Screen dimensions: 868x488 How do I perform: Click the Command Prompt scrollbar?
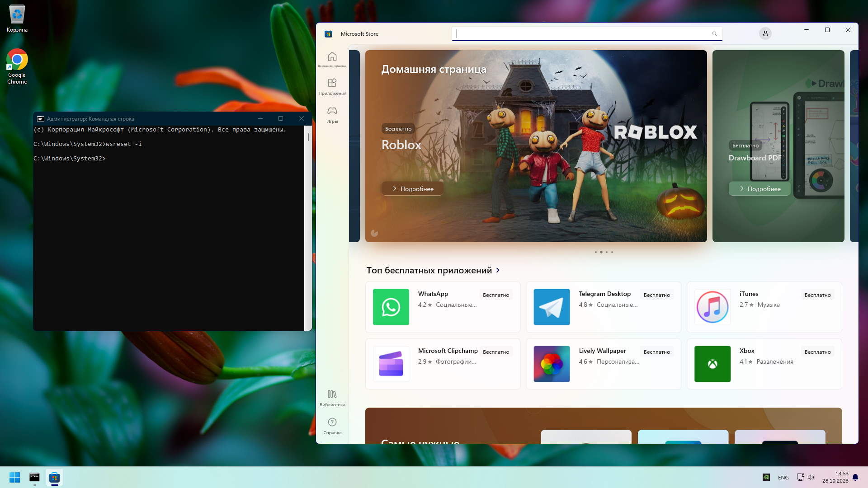(308, 226)
